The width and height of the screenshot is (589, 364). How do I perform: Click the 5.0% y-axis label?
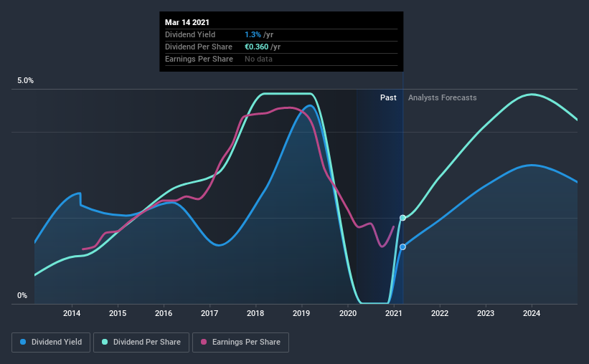[25, 81]
